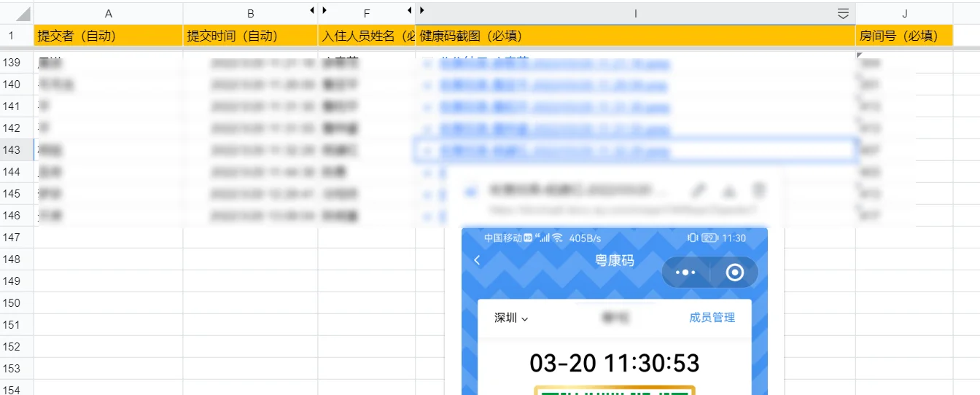980x395 pixels.
Task: Open the attachment link in row 141
Action: click(554, 107)
